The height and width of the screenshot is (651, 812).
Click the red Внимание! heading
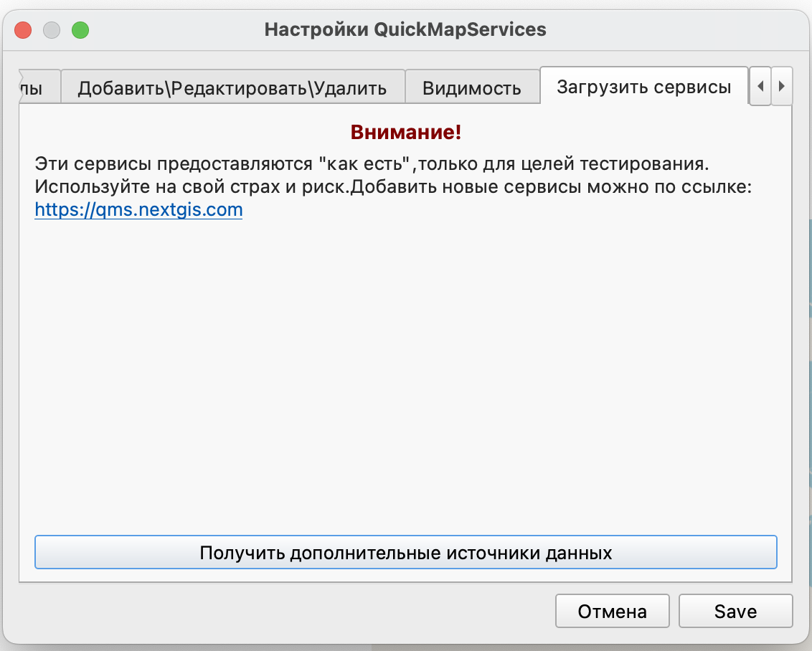pyautogui.click(x=405, y=132)
